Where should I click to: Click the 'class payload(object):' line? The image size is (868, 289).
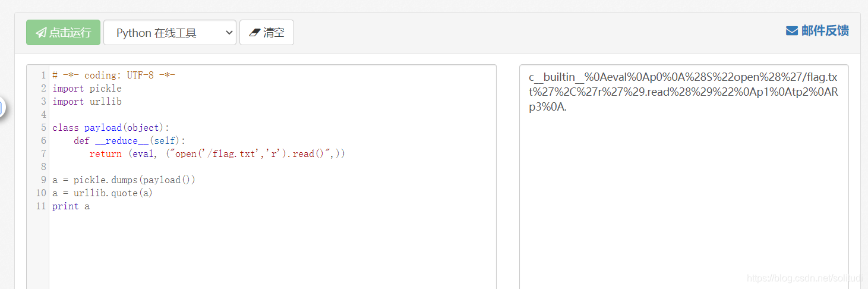pyautogui.click(x=111, y=128)
